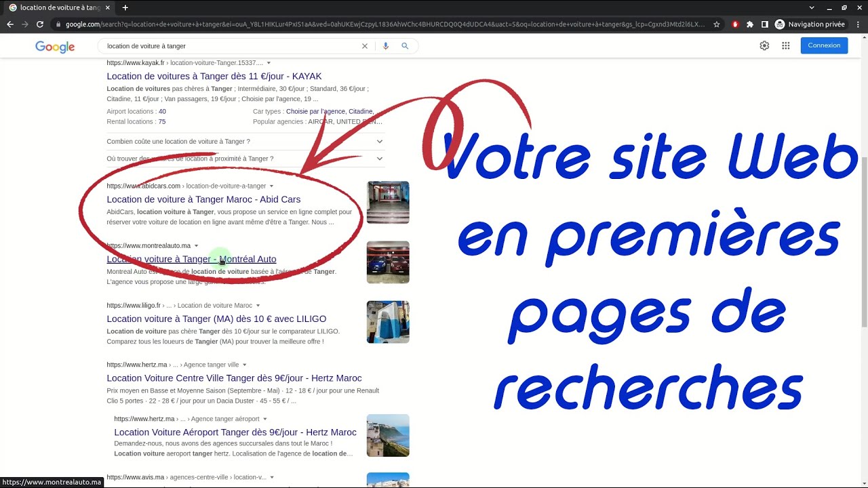Open the Abid Cars result link
The height and width of the screenshot is (488, 868).
(x=203, y=199)
